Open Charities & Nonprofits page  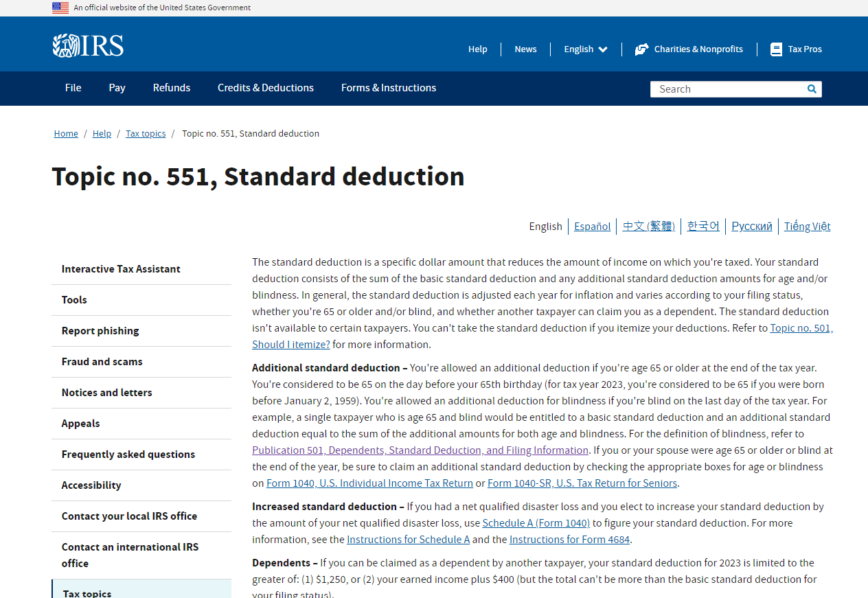(x=698, y=49)
